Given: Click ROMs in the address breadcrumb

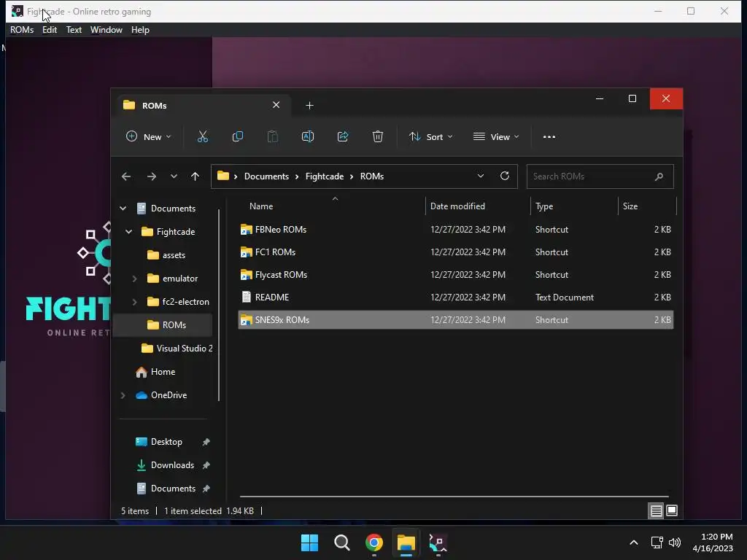Looking at the screenshot, I should 372,176.
